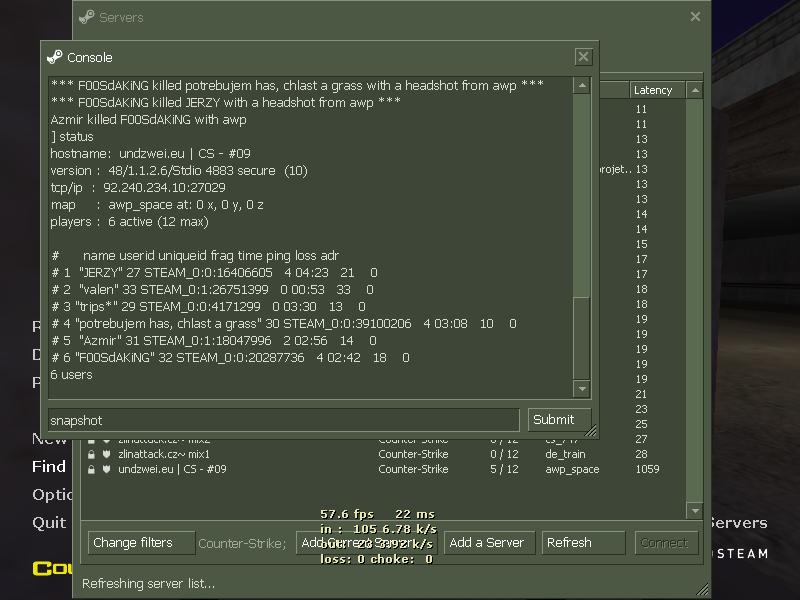
Task: Submit the console command
Action: tap(559, 420)
